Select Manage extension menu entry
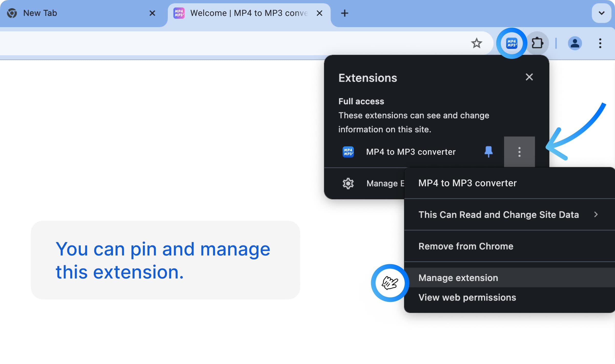Viewport: 615px width, 364px height. point(509,278)
